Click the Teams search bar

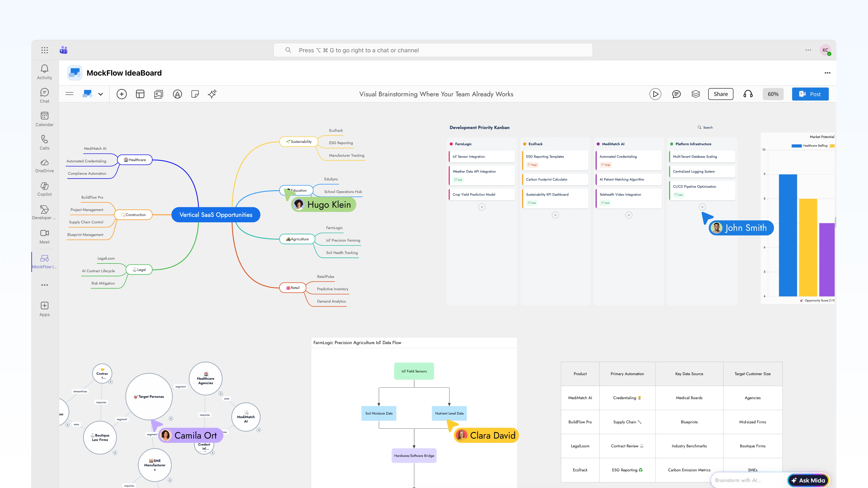433,50
